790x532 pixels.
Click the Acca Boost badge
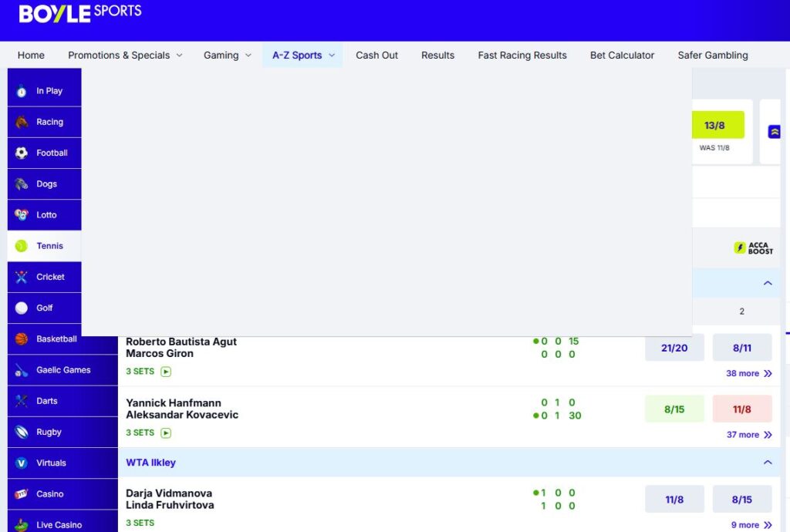(x=753, y=247)
